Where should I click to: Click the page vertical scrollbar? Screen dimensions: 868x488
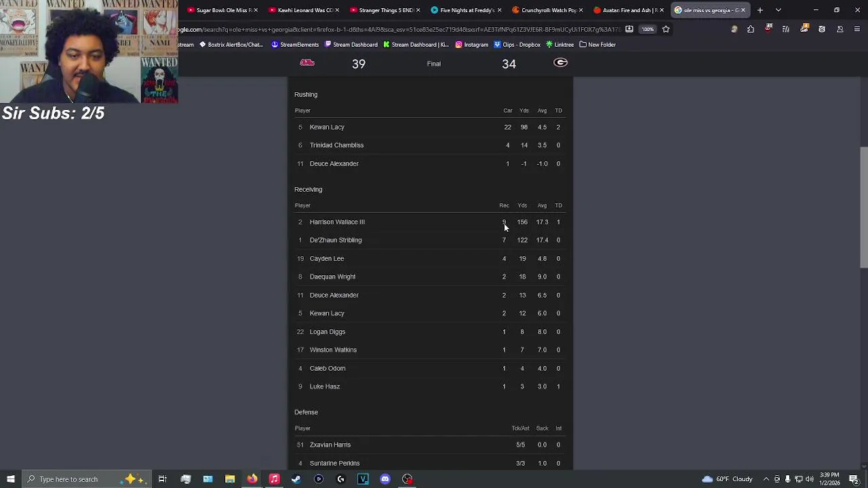pos(863,207)
